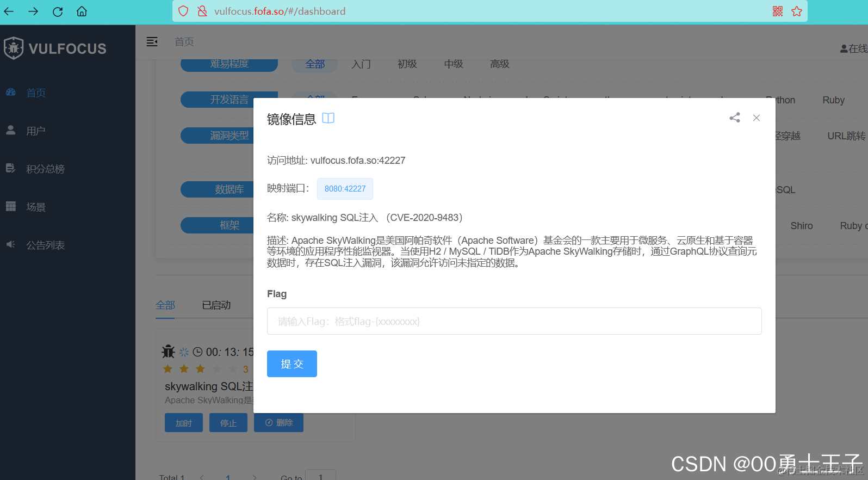Click the shield tracking protection icon
868x480 pixels.
tap(183, 11)
